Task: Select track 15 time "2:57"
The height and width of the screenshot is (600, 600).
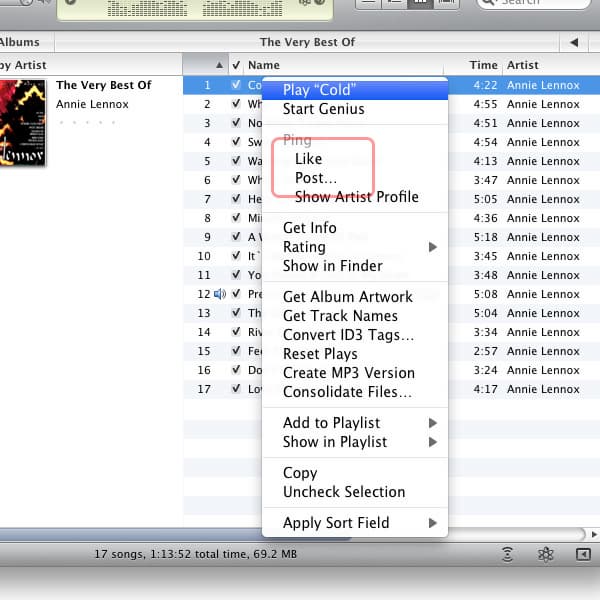Action: pyautogui.click(x=485, y=351)
